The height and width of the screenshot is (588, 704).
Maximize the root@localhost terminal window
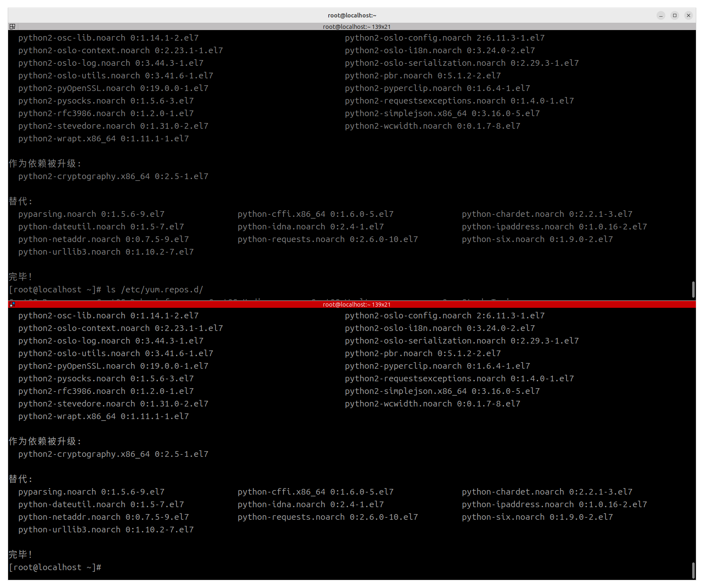(x=675, y=15)
